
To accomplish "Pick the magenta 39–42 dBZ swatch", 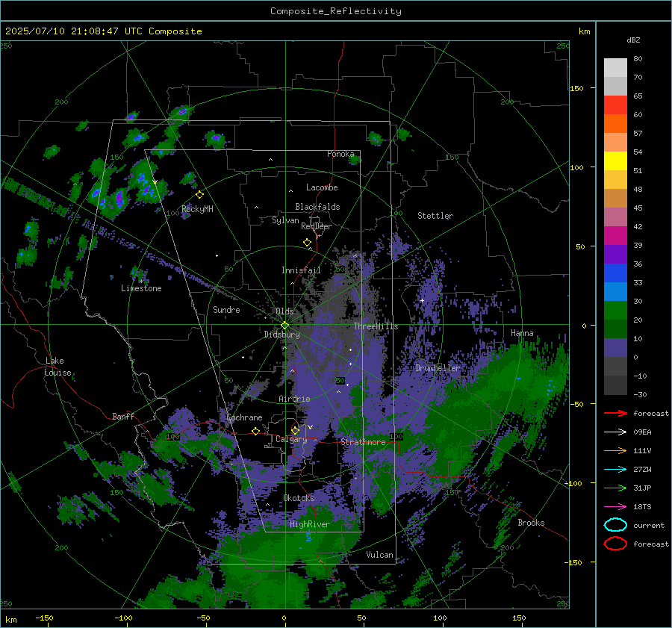I will 615,236.
